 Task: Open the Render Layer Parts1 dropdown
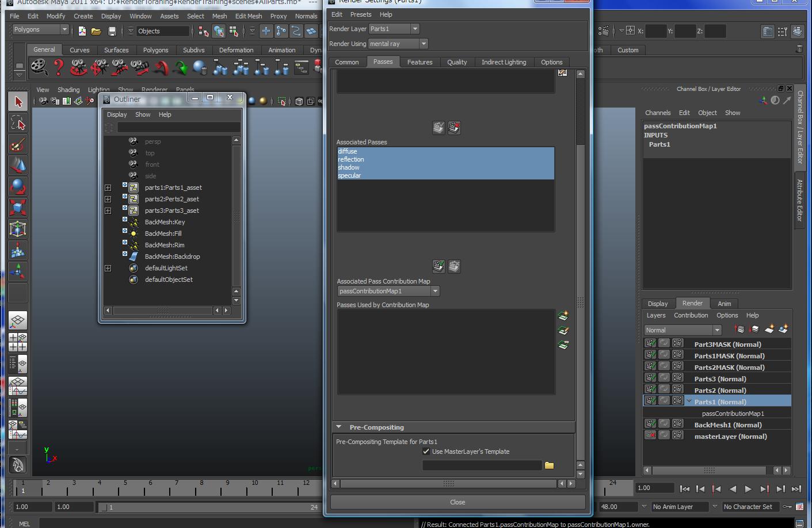coord(394,29)
